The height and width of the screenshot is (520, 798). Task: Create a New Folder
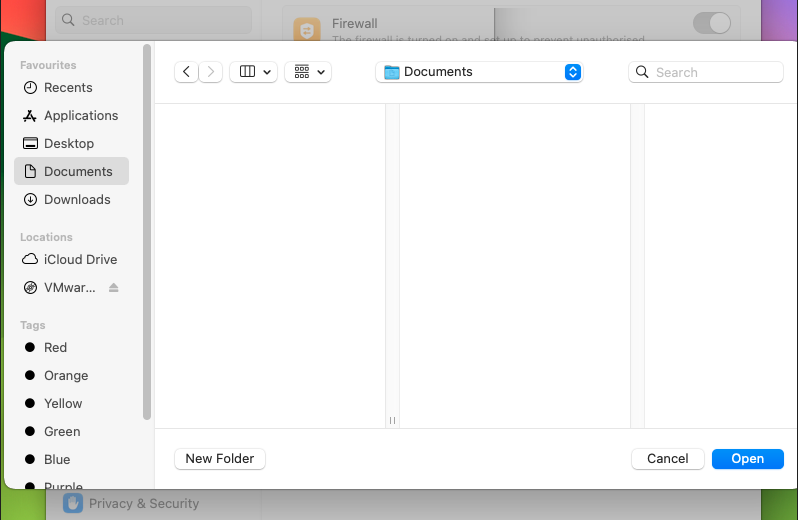click(220, 459)
